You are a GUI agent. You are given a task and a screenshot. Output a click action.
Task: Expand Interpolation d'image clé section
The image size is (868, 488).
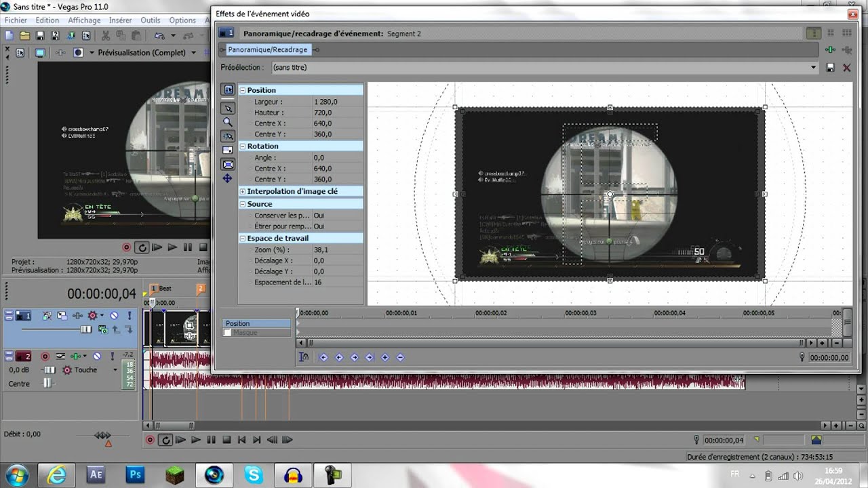coord(243,192)
